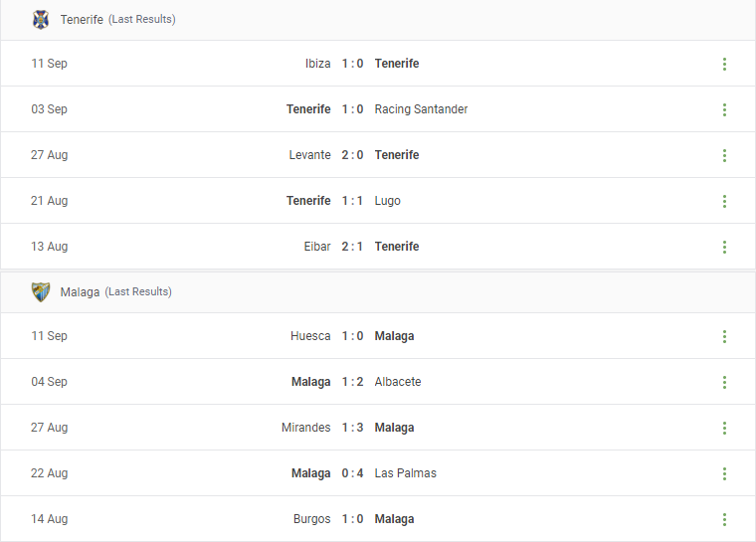This screenshot has width=756, height=542.
Task: Click bold Tenerife name in Eibar row
Action: coord(397,247)
